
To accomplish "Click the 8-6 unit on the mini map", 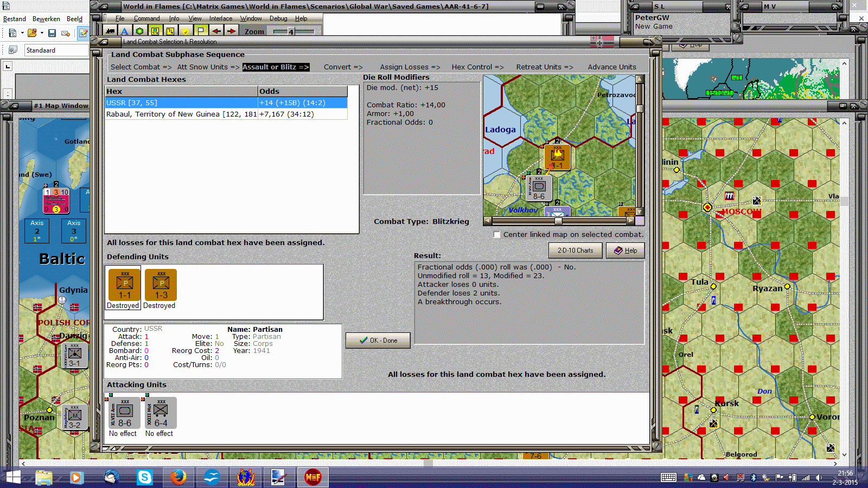I will click(539, 188).
